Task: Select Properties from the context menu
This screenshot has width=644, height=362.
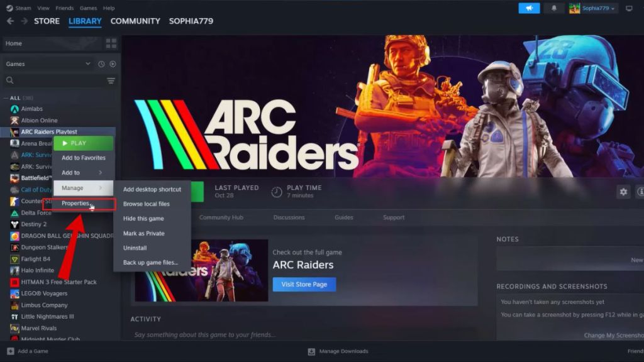Action: (x=74, y=203)
